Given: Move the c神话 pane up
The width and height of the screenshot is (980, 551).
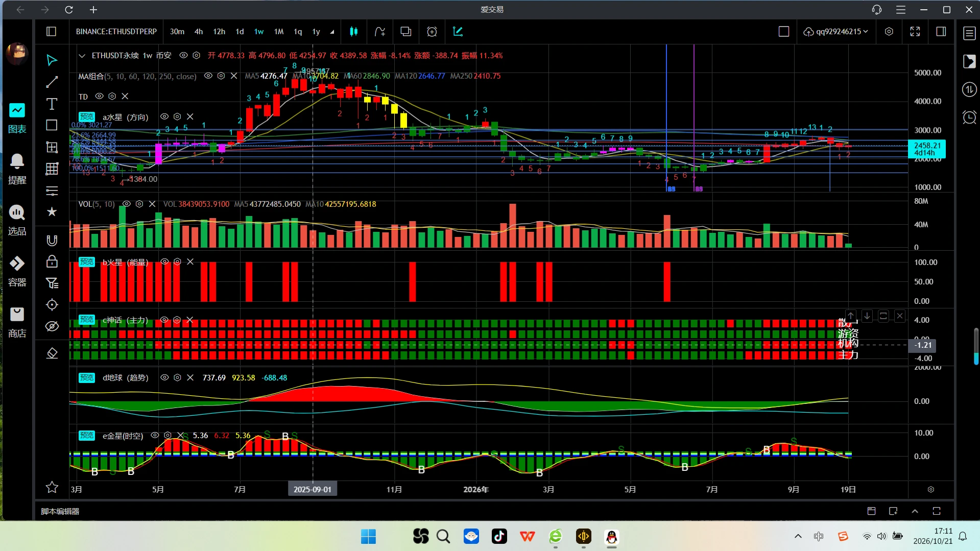Looking at the screenshot, I should coord(851,316).
